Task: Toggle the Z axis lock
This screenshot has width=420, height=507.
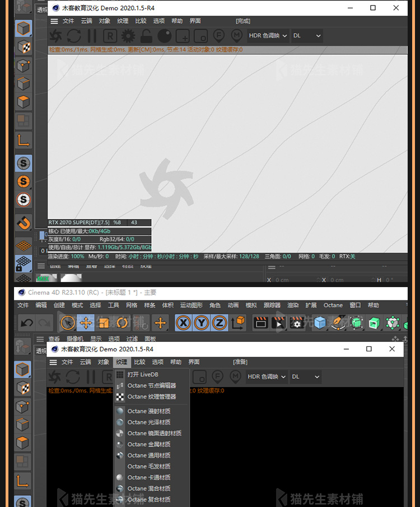Action: click(x=220, y=322)
